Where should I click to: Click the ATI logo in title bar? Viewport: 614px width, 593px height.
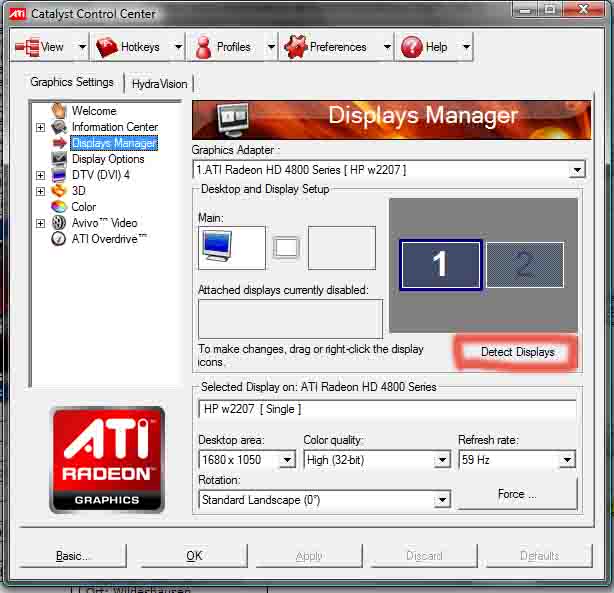click(17, 14)
